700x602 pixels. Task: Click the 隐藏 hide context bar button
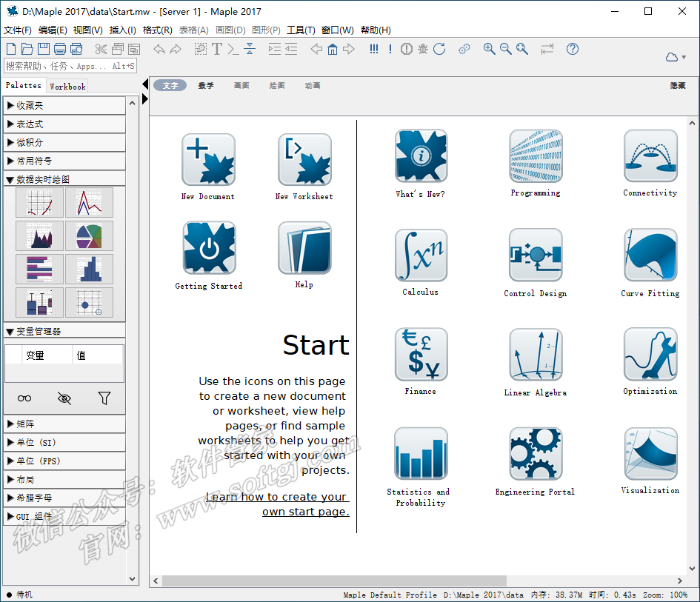pos(677,85)
